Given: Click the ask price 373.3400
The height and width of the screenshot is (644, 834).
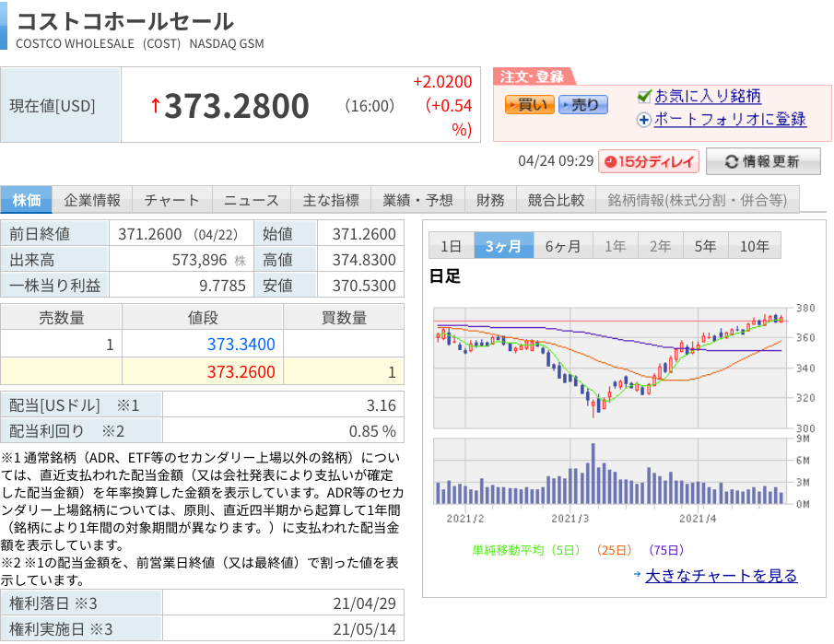Looking at the screenshot, I should coord(241,344).
